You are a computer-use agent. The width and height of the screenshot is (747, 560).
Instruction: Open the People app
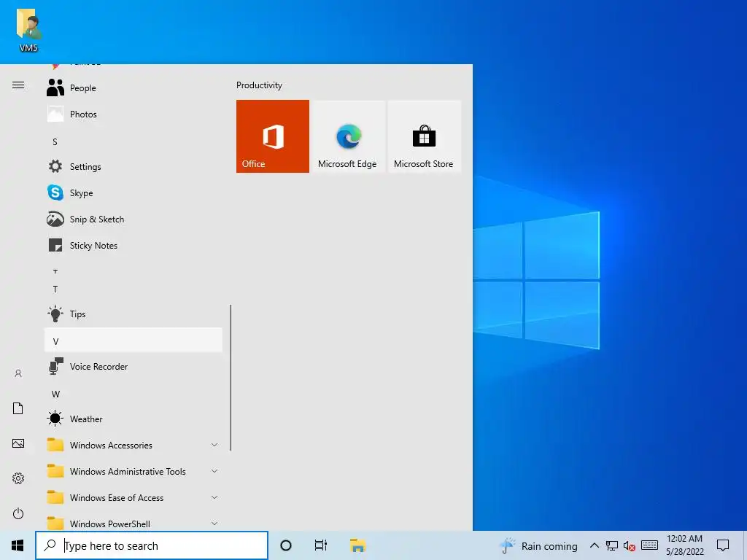click(x=133, y=88)
